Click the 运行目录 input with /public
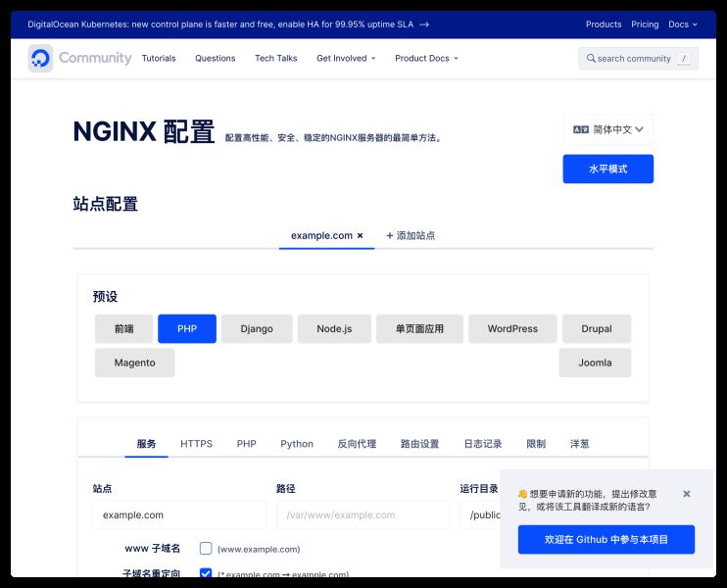This screenshot has width=727, height=588. pyautogui.click(x=480, y=514)
